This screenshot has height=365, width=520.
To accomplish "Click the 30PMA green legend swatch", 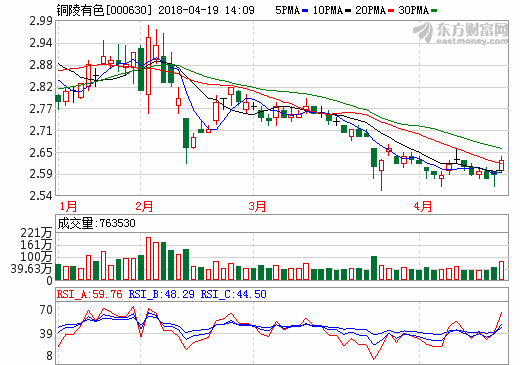I will coord(434,11).
